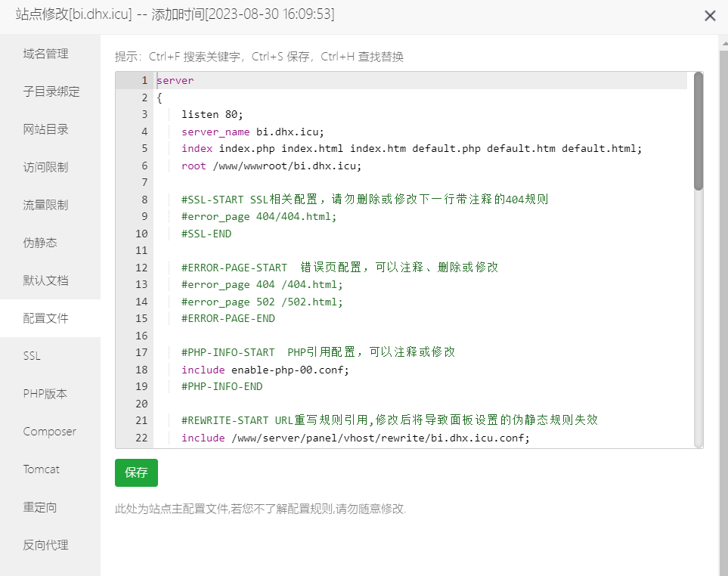Click the #PHP-INFO-START comment line

click(318, 352)
